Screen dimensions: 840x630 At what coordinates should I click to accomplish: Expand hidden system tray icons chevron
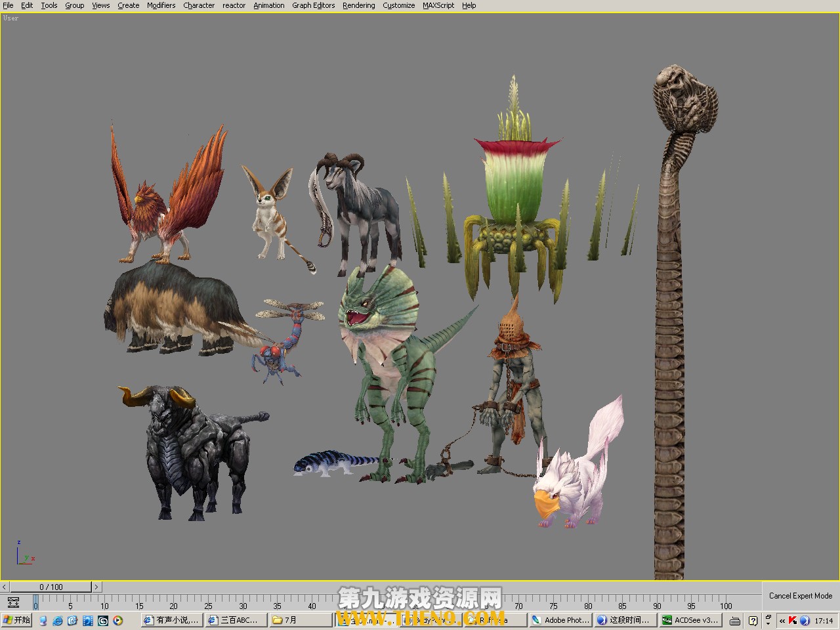(x=782, y=620)
